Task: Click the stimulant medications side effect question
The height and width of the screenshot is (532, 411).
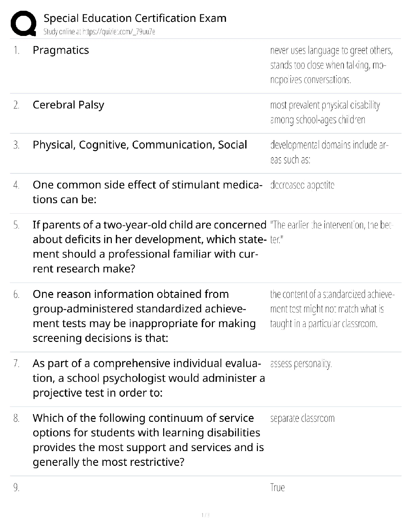Action: (x=147, y=192)
